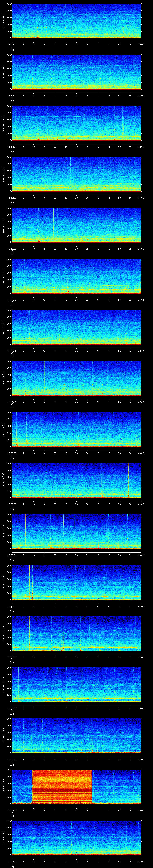
Task: Select the spectrogram starting at 13:40:00
Action: pyautogui.click(x=77, y=582)
